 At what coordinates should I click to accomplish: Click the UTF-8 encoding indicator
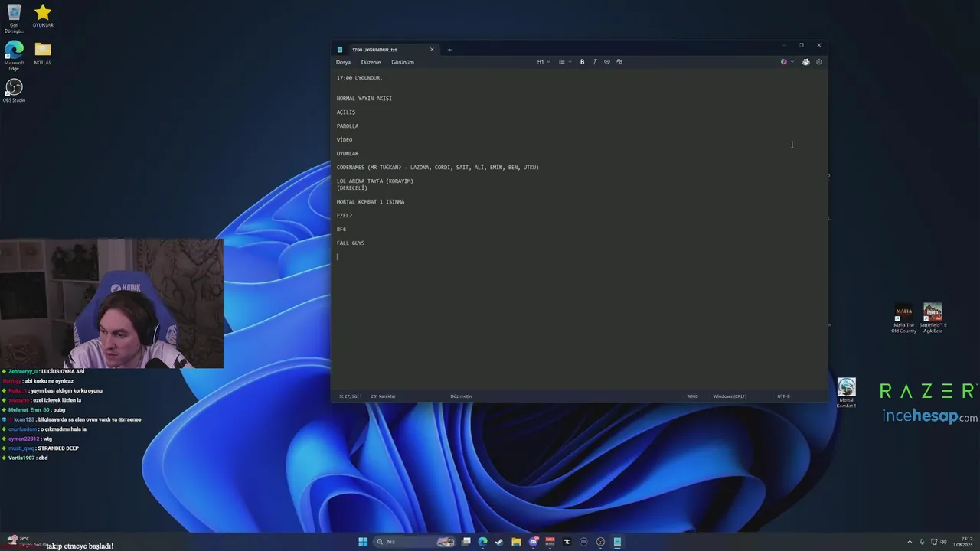click(x=783, y=396)
